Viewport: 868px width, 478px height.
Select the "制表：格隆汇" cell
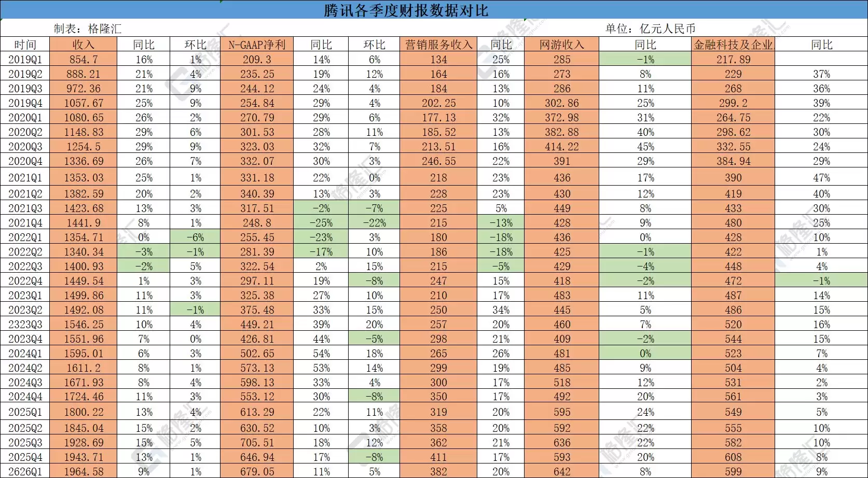point(88,29)
